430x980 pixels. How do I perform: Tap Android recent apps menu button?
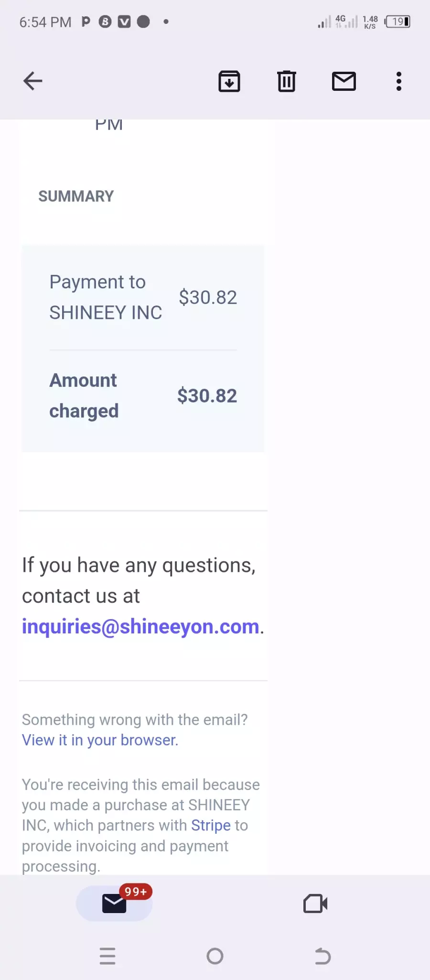[x=107, y=956]
